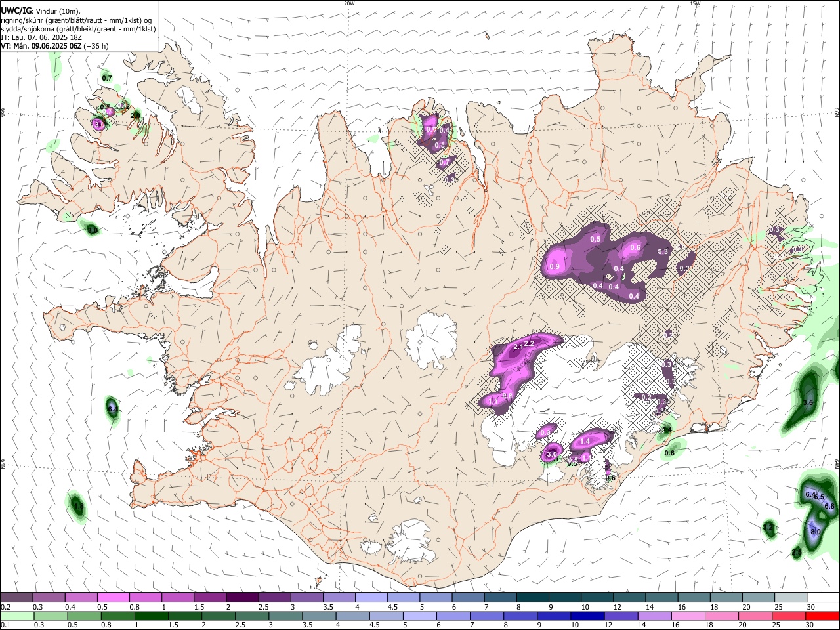Select the dark green bottom swatch between 1 and 1.5

(151, 616)
